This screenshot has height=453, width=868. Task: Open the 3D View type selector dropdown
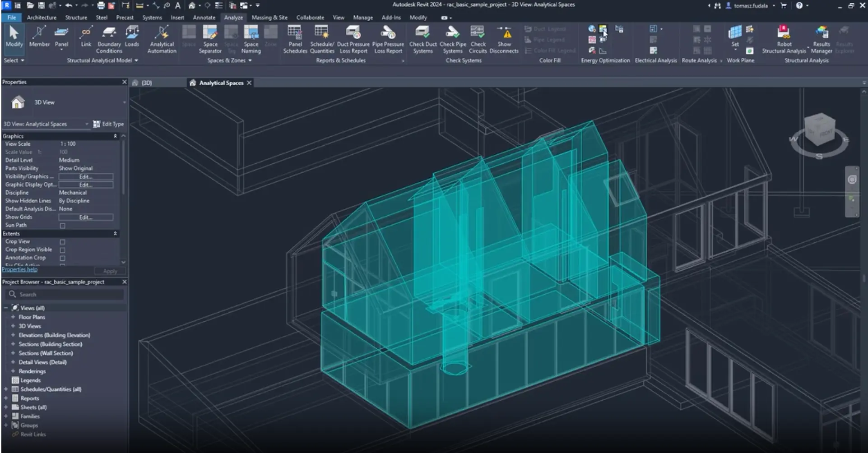124,102
